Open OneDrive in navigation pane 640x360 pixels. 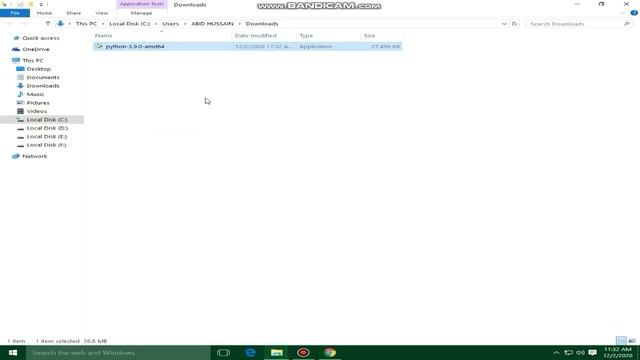[x=36, y=49]
